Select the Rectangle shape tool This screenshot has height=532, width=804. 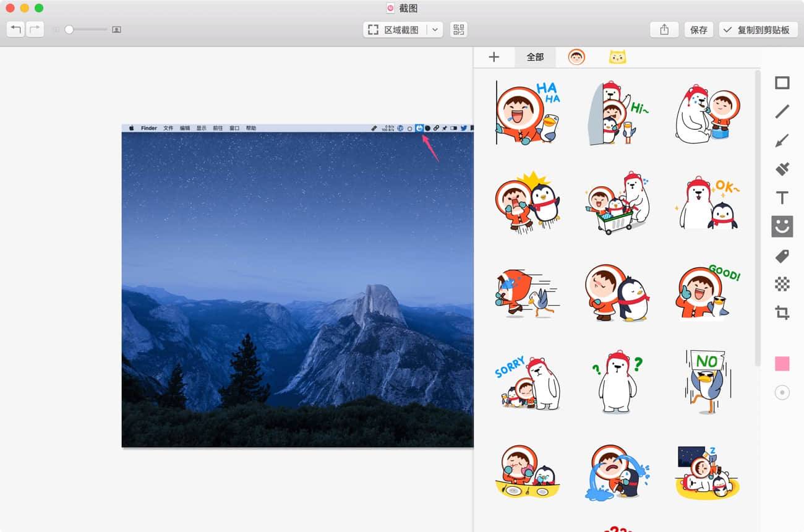pyautogui.click(x=782, y=83)
